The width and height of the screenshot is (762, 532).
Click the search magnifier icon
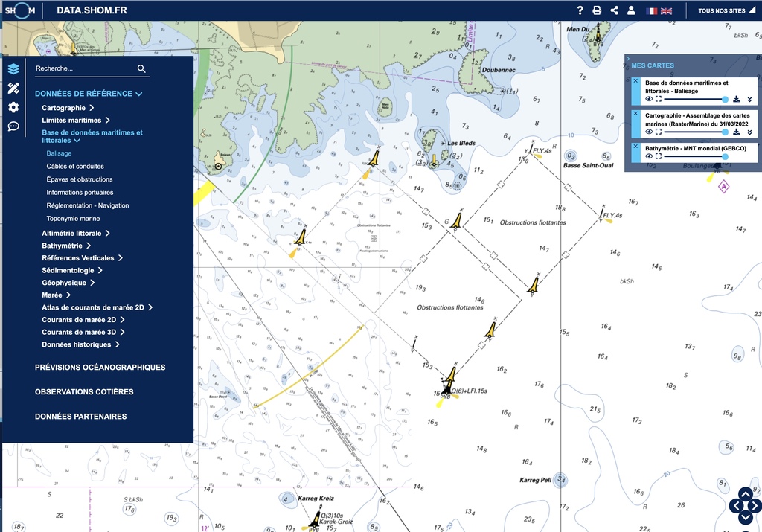point(141,68)
